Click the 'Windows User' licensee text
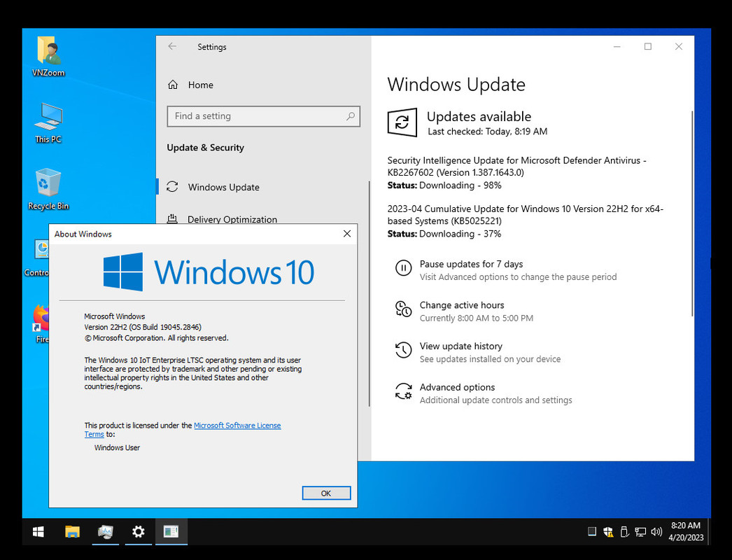 (x=117, y=447)
